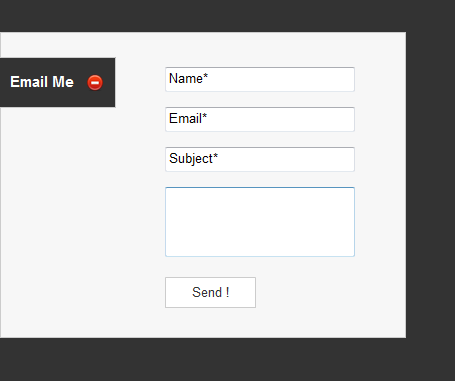Hide the form using the red circle icon
Viewport: 455px width, 381px height.
tap(95, 83)
